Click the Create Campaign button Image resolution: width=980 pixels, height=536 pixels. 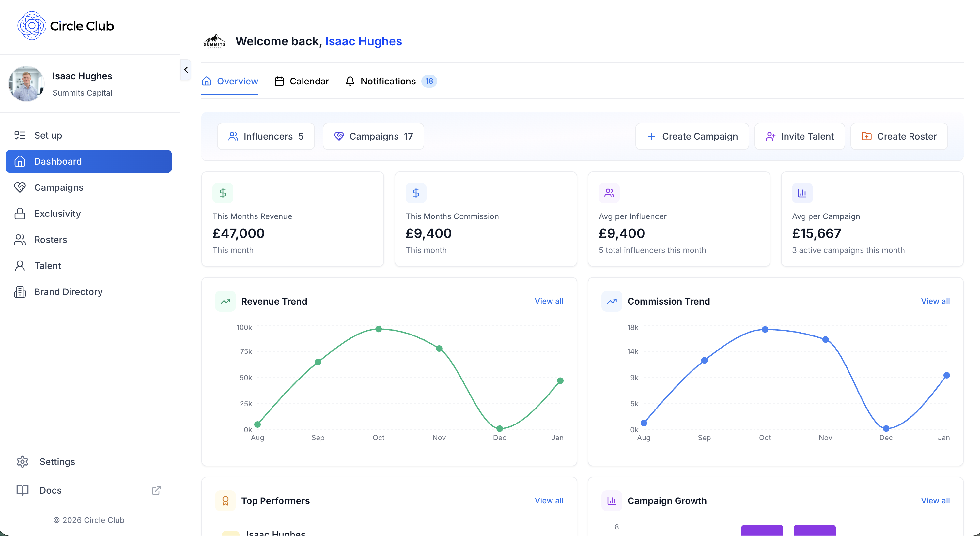692,136
